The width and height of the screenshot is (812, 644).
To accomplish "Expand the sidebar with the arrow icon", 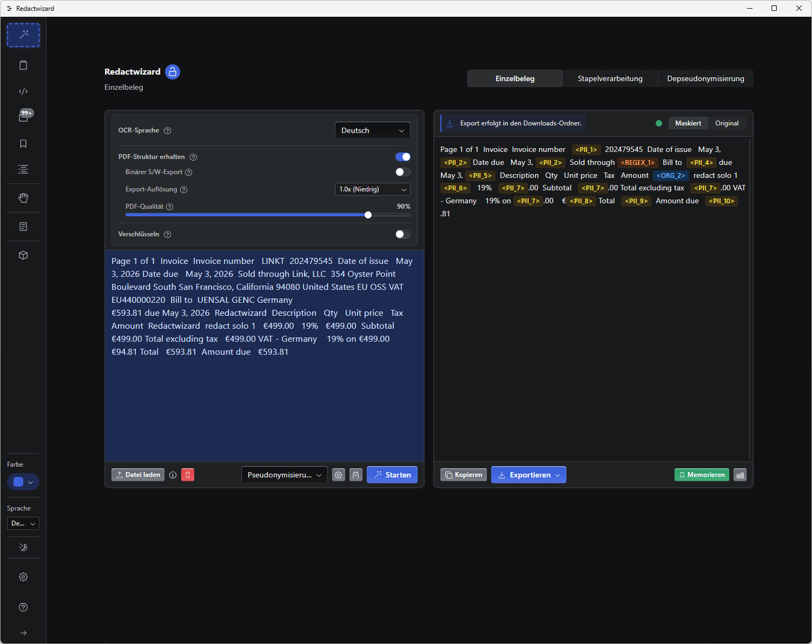I will [23, 633].
